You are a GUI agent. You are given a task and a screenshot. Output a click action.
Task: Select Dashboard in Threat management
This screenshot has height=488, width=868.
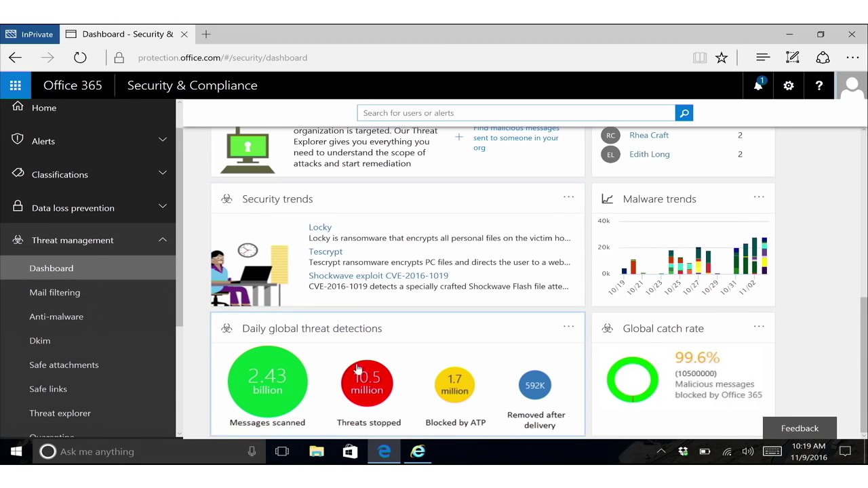(88, 268)
